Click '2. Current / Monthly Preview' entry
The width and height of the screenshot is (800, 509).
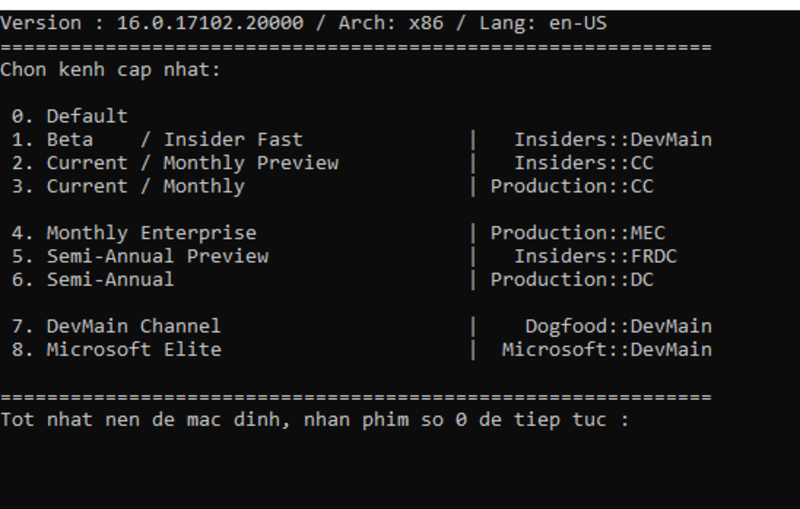click(175, 163)
